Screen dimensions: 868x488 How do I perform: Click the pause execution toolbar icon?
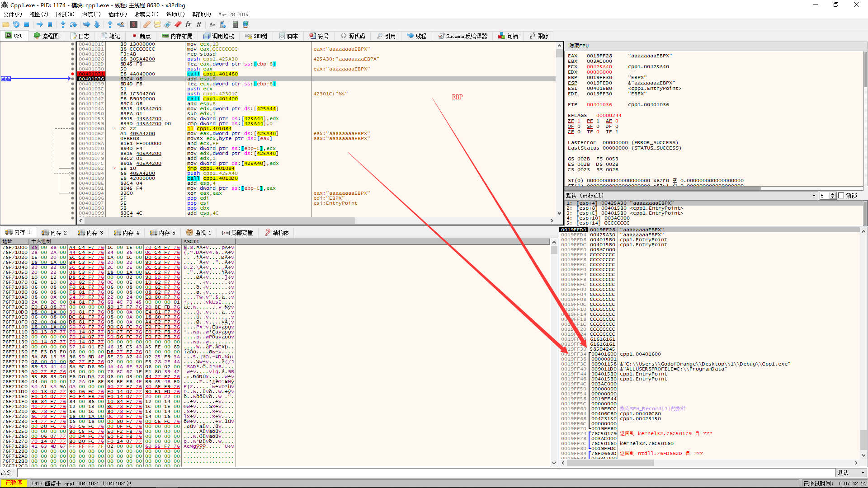(50, 24)
